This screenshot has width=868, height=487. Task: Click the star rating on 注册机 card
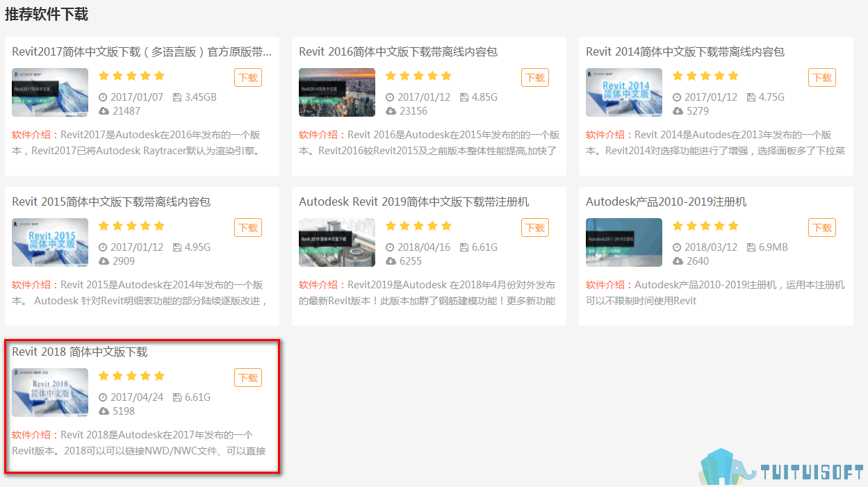pos(706,226)
